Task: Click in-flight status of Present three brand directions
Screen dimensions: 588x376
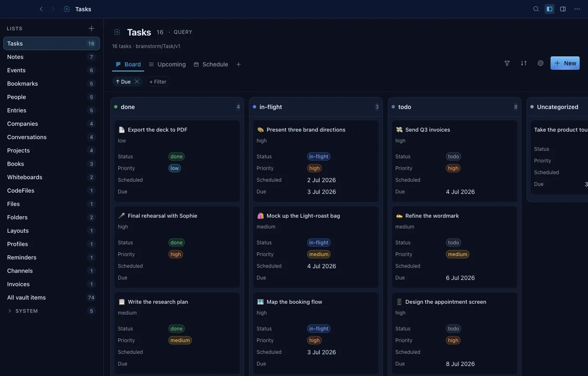Action: pos(319,157)
